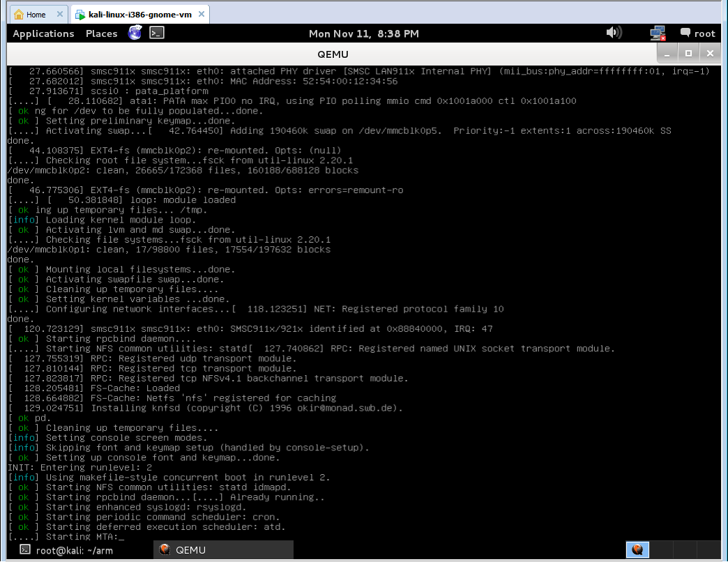Close the kali-linux-i386-gnome-vm tab
Viewport: 728px width, 562px height.
pyautogui.click(x=202, y=14)
